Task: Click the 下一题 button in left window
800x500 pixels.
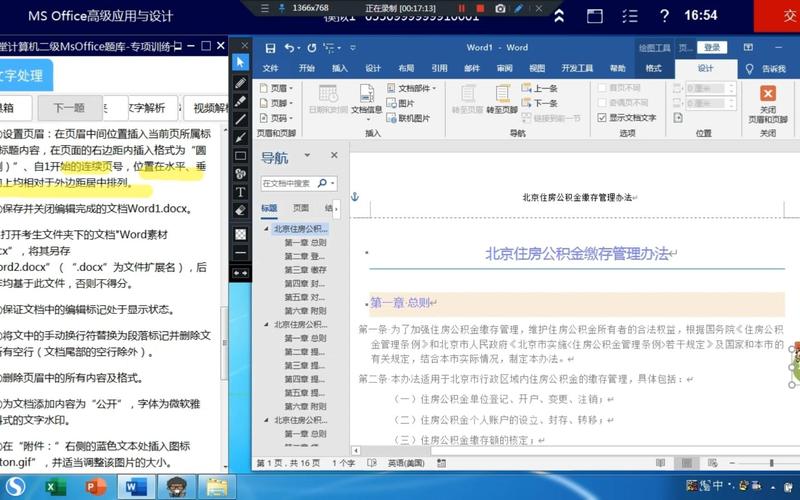Action: coord(69,108)
